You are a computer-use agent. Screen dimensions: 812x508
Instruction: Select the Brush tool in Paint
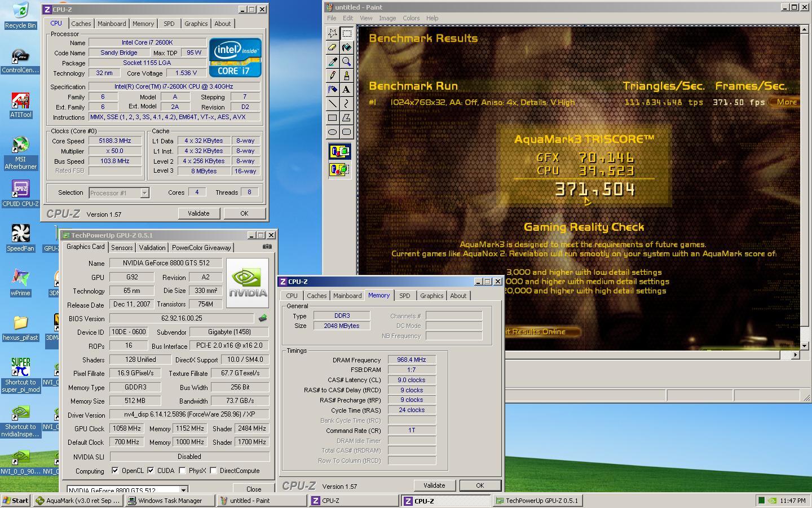click(x=346, y=76)
